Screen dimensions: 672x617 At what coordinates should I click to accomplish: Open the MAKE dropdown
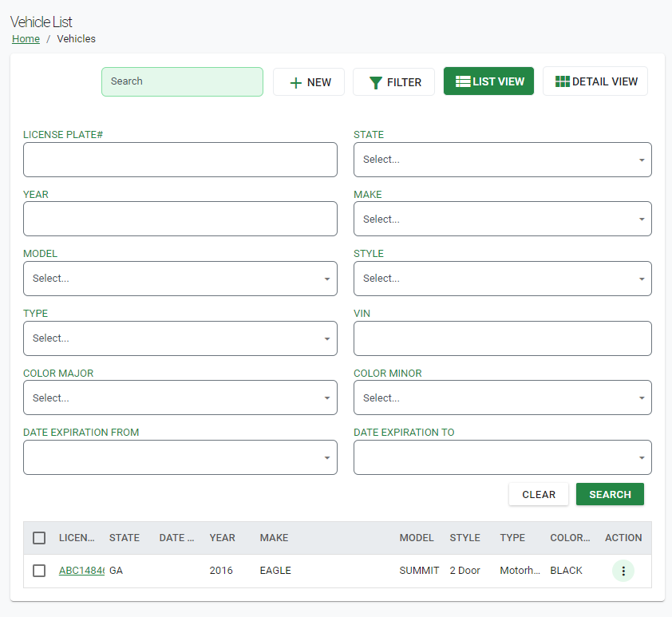pyautogui.click(x=503, y=219)
